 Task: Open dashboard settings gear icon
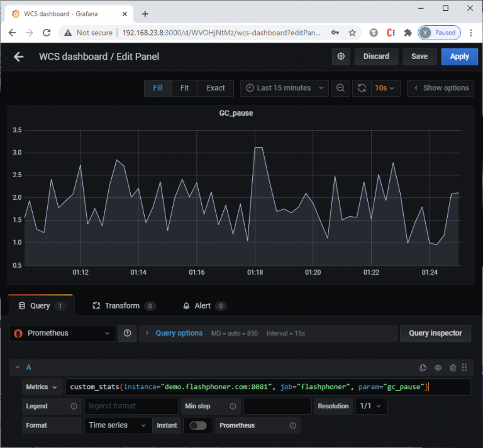341,57
